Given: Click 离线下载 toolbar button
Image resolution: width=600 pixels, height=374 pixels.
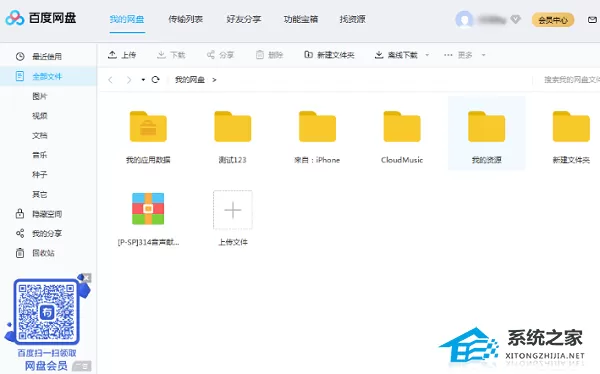Looking at the screenshot, I should 396,55.
